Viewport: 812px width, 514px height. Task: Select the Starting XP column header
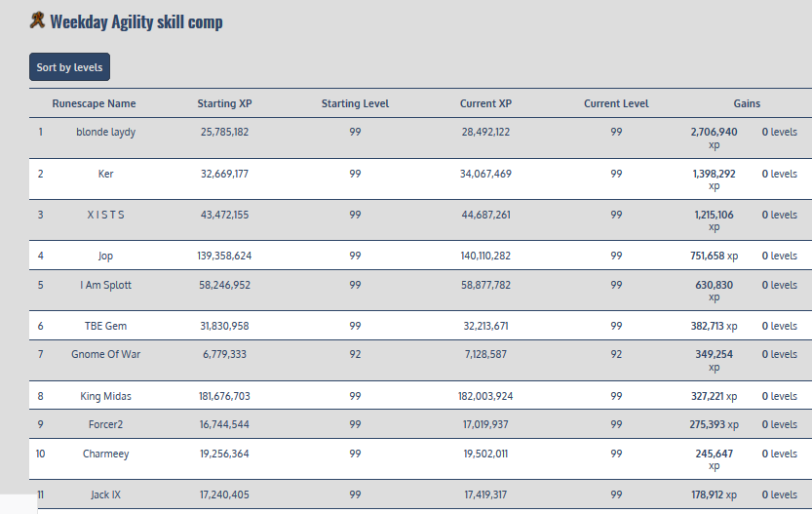pyautogui.click(x=223, y=103)
